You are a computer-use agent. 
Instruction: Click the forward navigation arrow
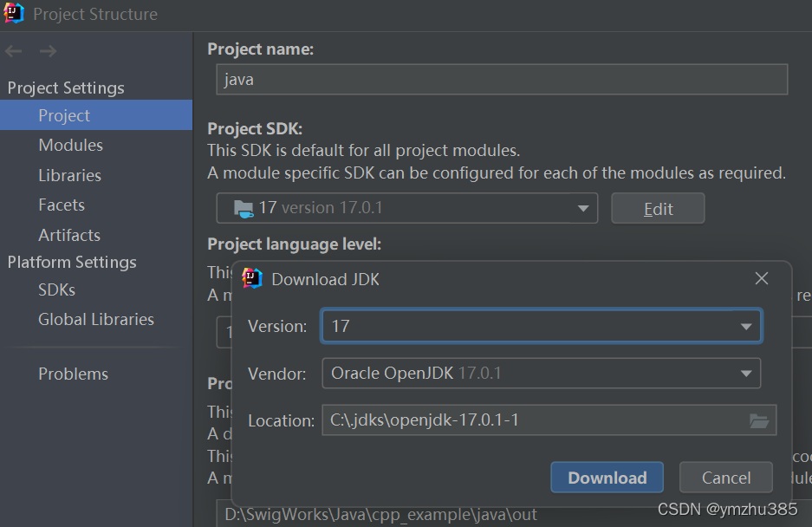49,51
